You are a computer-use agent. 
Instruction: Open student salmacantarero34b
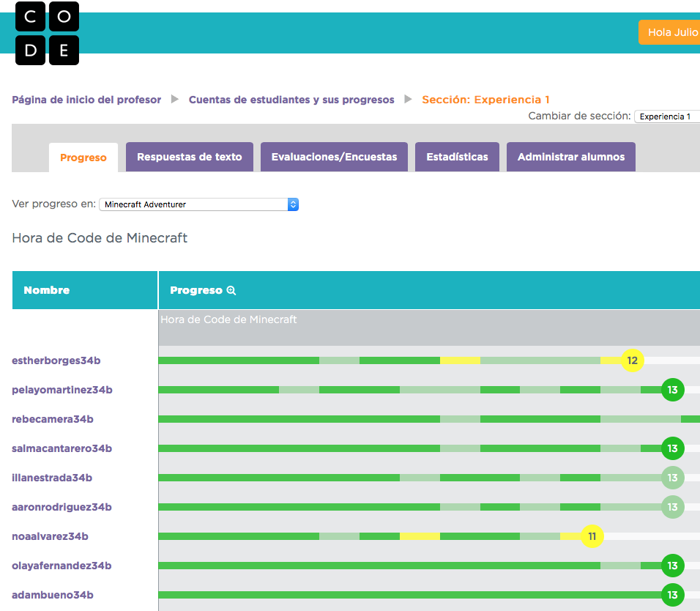(62, 448)
